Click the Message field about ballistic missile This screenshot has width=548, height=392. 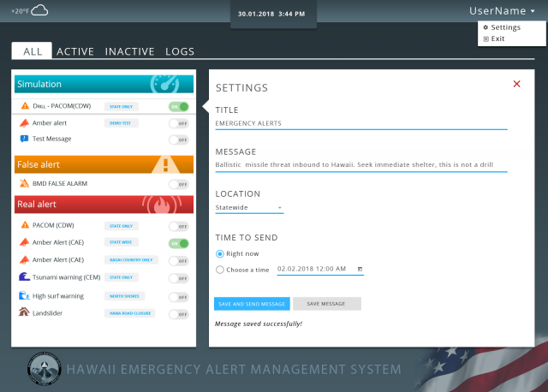point(361,165)
